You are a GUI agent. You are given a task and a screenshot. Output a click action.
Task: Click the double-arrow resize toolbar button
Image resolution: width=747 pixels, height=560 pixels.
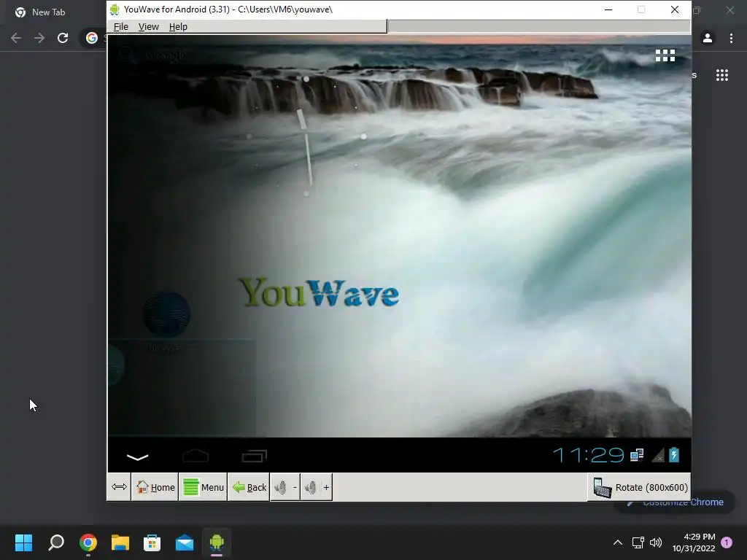click(x=119, y=486)
